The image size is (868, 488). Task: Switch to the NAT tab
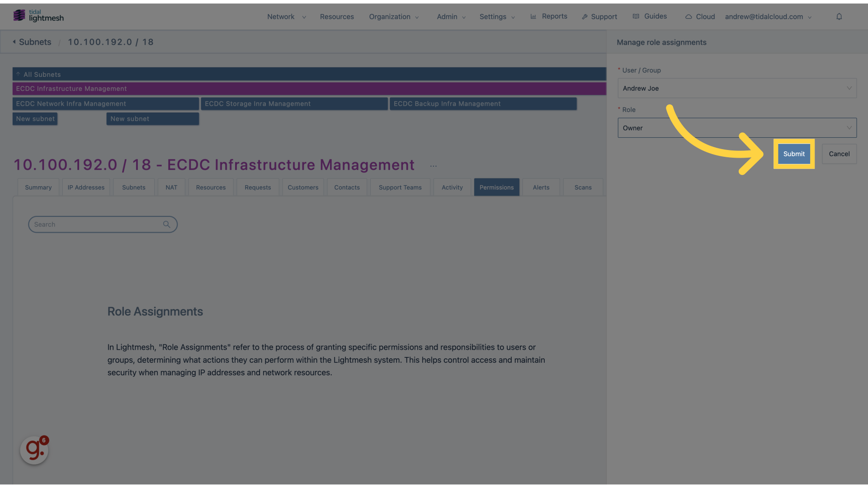171,187
